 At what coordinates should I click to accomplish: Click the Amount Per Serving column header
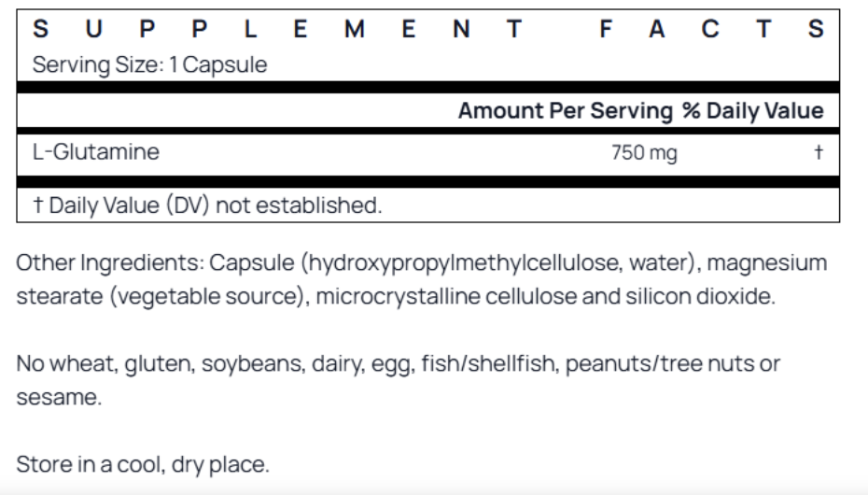tap(565, 111)
